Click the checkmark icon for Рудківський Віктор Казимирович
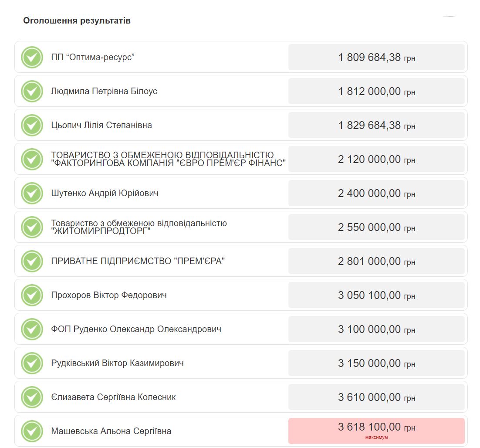Viewport: 480px width, 448px height. tap(32, 363)
